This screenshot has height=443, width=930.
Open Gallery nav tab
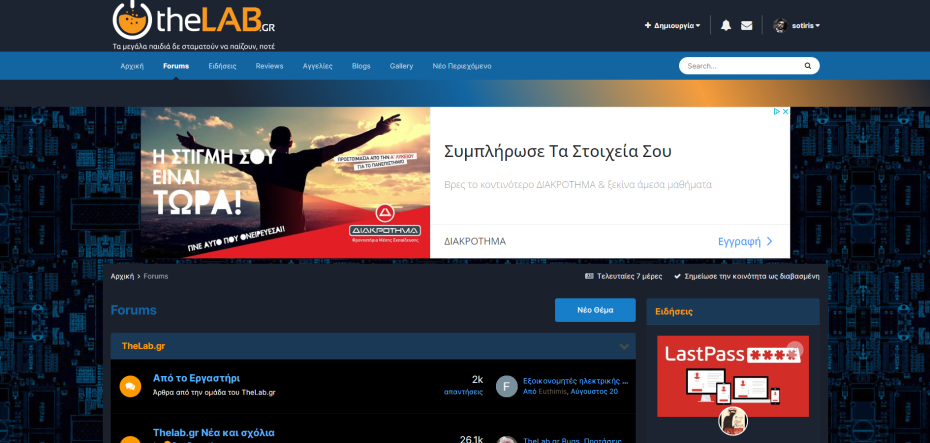click(x=402, y=66)
